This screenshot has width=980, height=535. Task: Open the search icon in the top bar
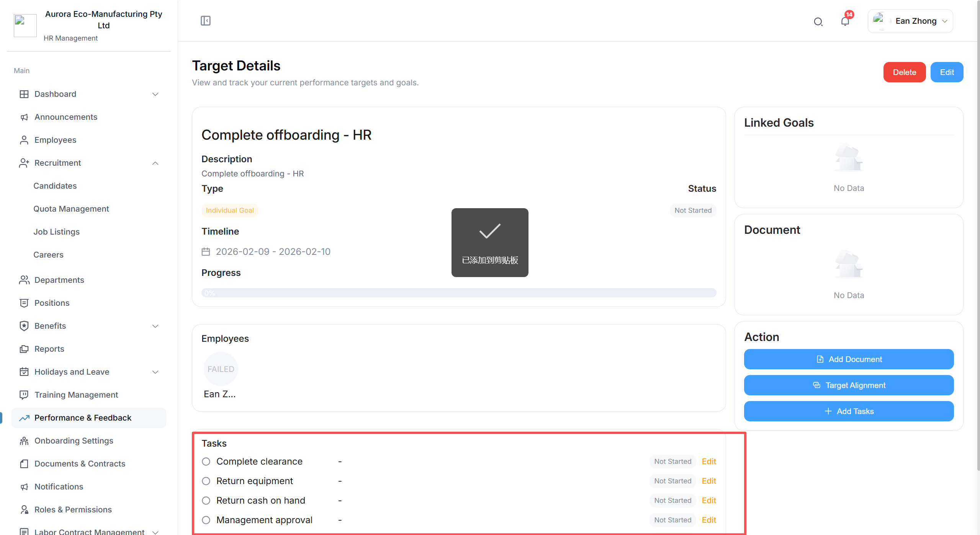pyautogui.click(x=818, y=21)
